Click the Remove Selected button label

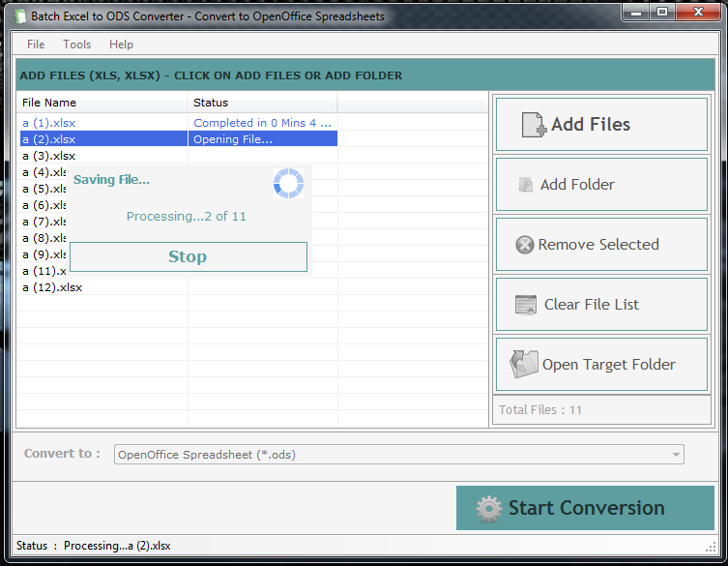click(598, 245)
